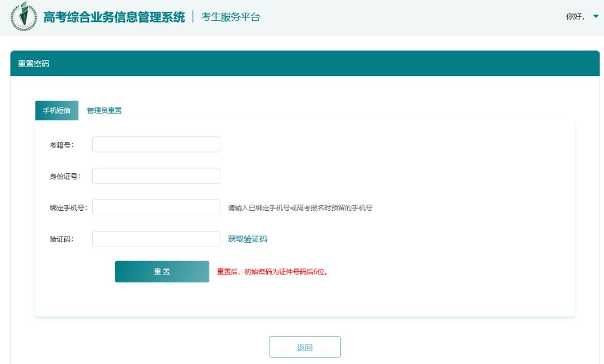The width and height of the screenshot is (604, 364).
Task: Click the 你好 user greeting
Action: point(575,17)
